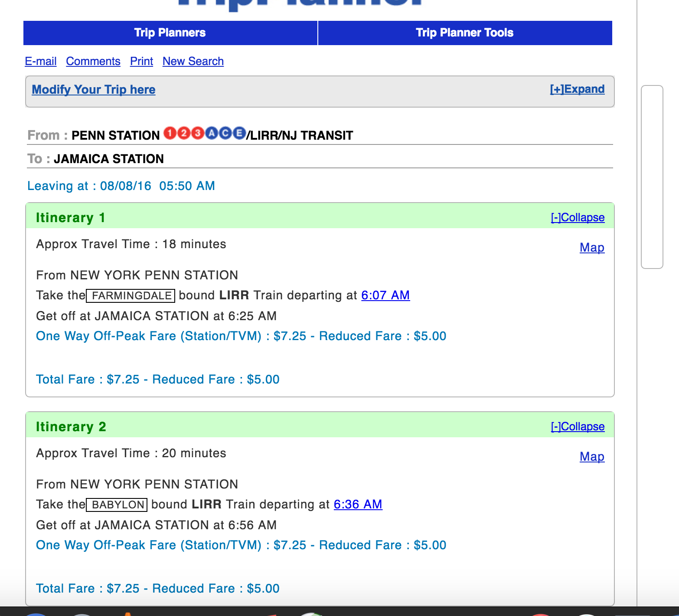Collapse Itinerary 1
The image size is (679, 616).
pos(578,217)
